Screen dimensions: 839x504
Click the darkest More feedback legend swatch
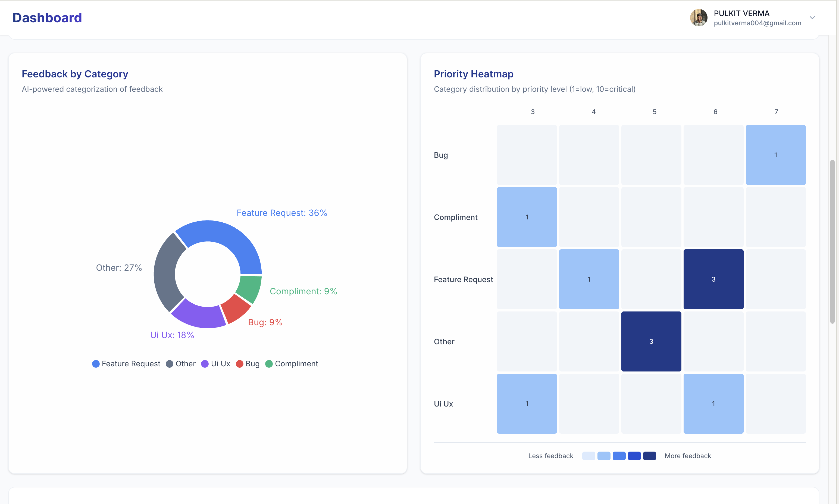tap(649, 456)
